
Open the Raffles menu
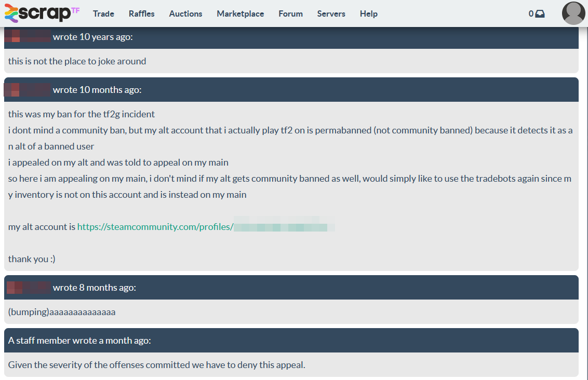tap(141, 14)
